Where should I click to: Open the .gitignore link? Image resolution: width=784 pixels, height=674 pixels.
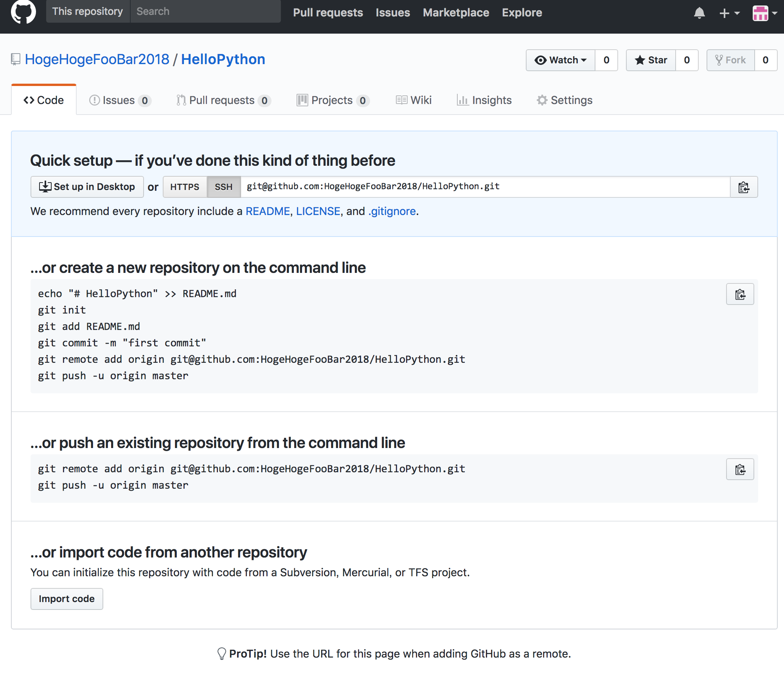392,211
